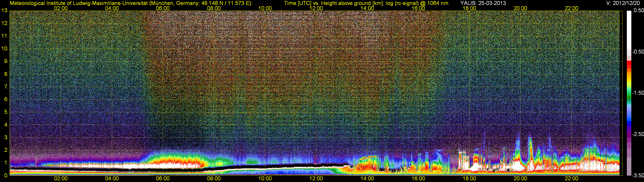644x182 pixels.
Task: Click the 3 km height axis label
Action: click(x=6, y=137)
